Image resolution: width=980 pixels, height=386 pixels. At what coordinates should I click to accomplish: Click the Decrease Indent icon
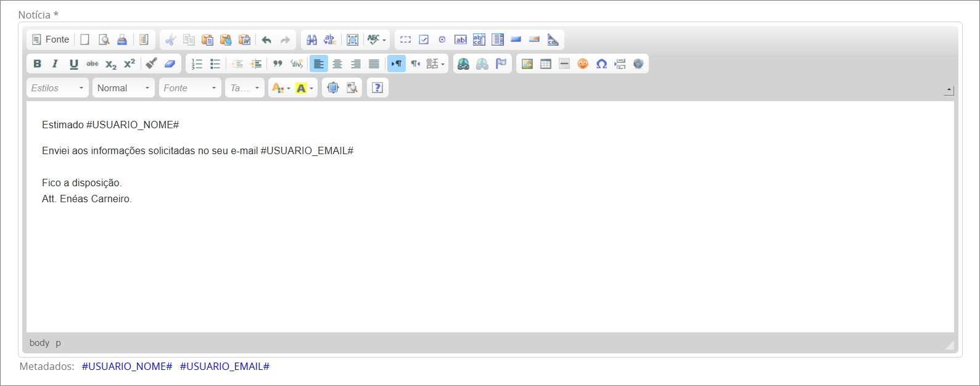pos(237,64)
